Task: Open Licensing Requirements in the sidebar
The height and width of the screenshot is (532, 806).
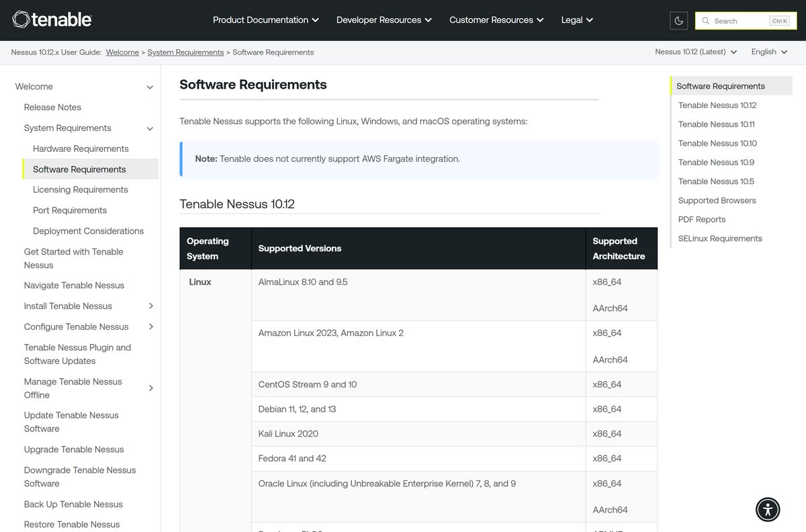Action: [81, 190]
